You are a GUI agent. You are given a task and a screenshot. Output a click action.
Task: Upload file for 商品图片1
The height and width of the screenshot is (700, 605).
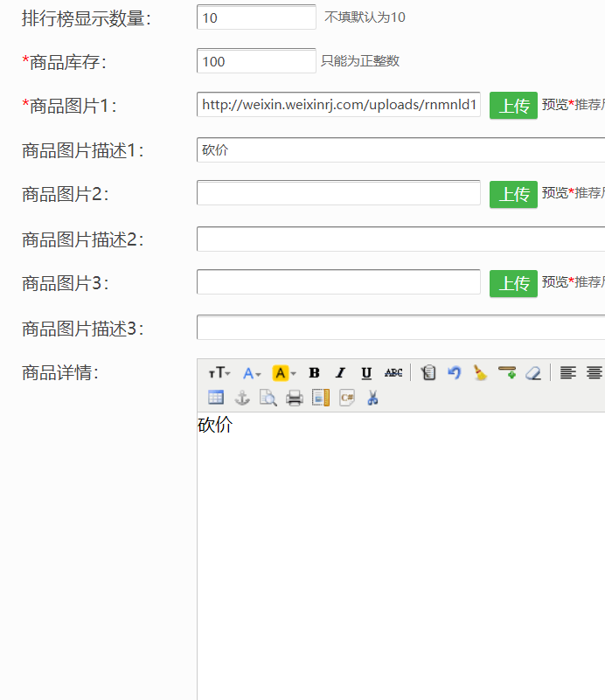513,106
